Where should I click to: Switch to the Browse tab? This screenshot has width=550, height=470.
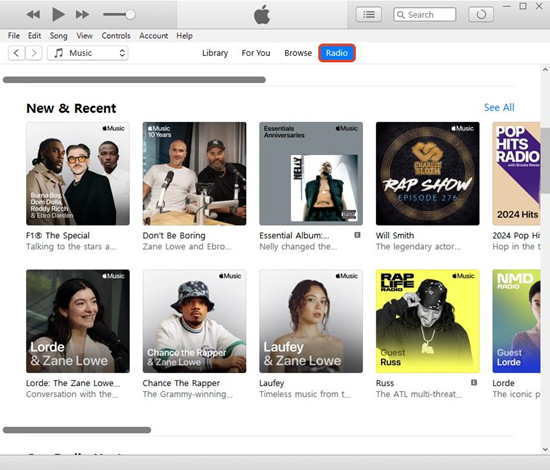pos(298,53)
